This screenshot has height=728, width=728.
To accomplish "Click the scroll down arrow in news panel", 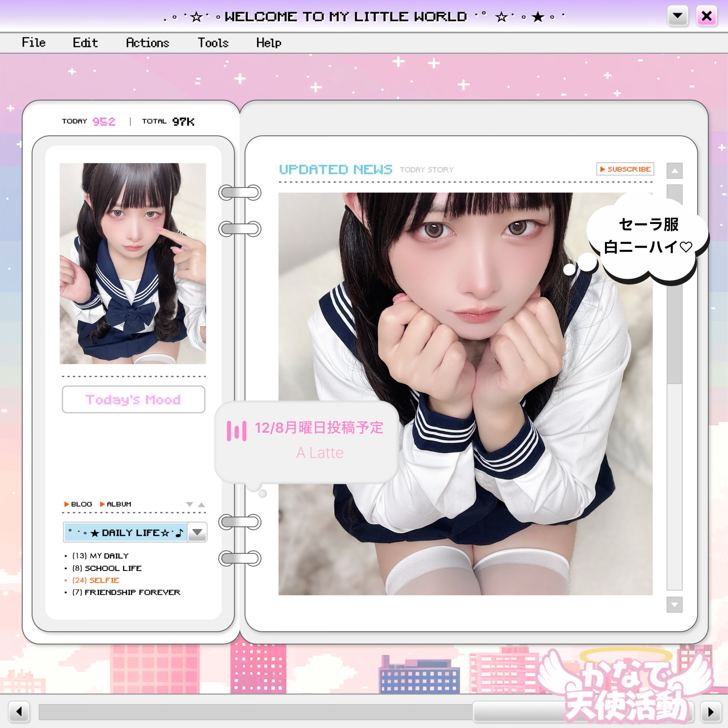I will point(674,605).
